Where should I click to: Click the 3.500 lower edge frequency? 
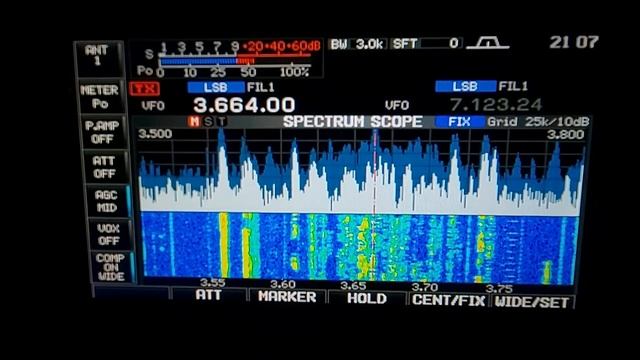pyautogui.click(x=155, y=134)
